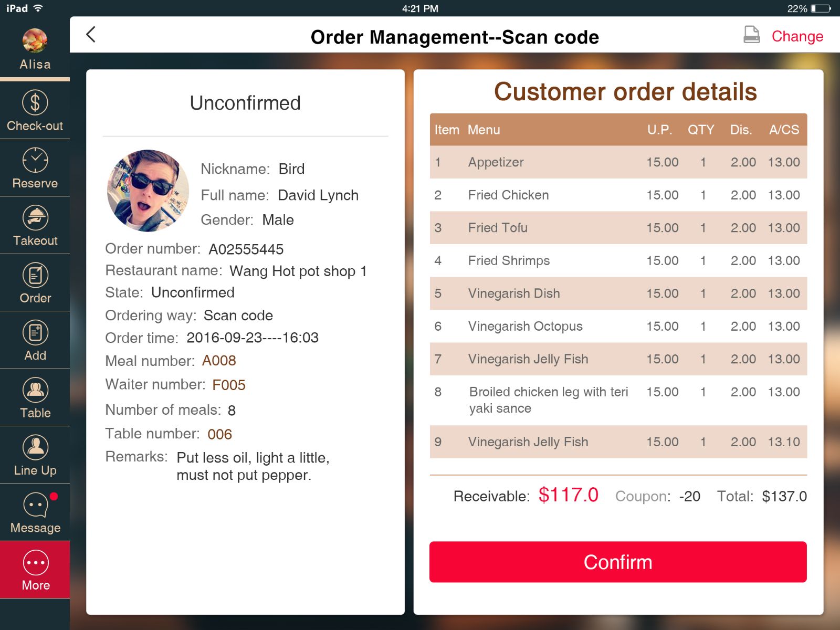This screenshot has width=840, height=630.
Task: Select the Takeout serving tray icon
Action: [x=35, y=218]
